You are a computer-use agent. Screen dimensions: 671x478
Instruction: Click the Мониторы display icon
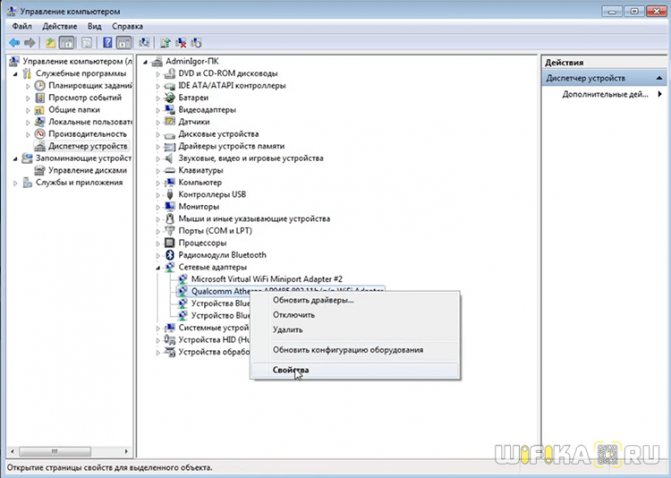coord(169,207)
